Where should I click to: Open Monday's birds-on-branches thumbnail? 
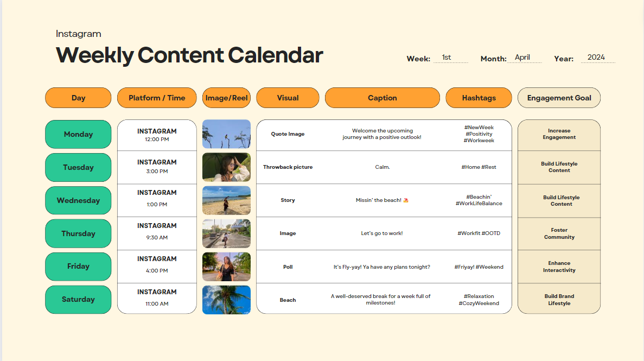pos(226,134)
